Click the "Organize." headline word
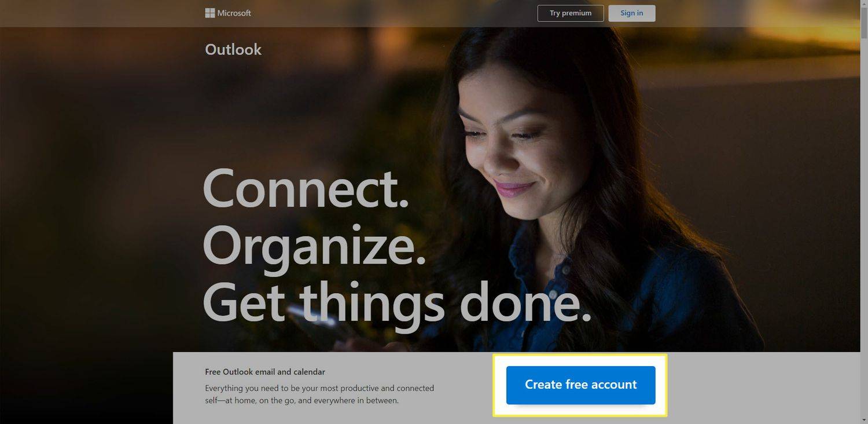Viewport: 868px width, 424px height. (x=315, y=246)
